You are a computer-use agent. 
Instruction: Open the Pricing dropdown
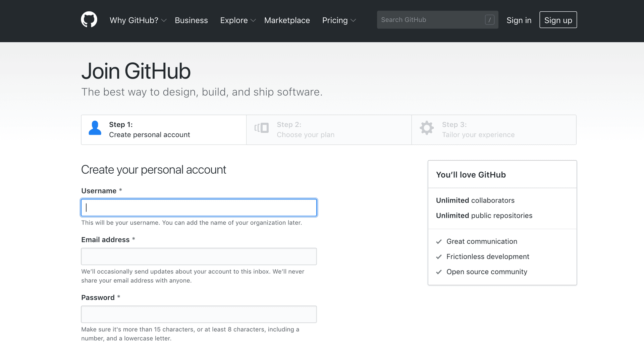click(335, 20)
